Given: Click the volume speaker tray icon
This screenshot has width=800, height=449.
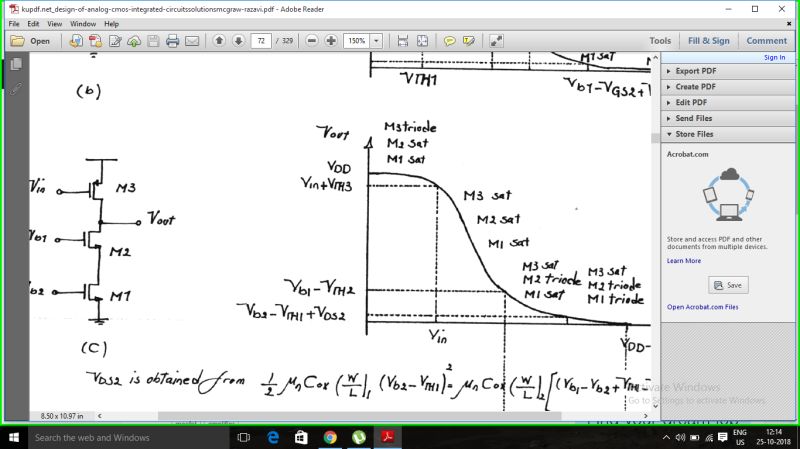Looking at the screenshot, I should click(x=680, y=437).
